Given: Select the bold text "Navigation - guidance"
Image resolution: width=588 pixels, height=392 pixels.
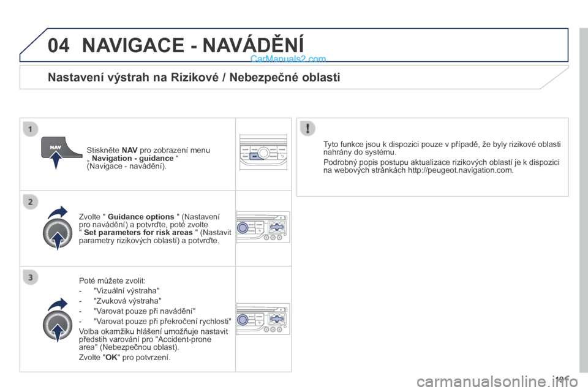Looking at the screenshot, I should tap(133, 158).
